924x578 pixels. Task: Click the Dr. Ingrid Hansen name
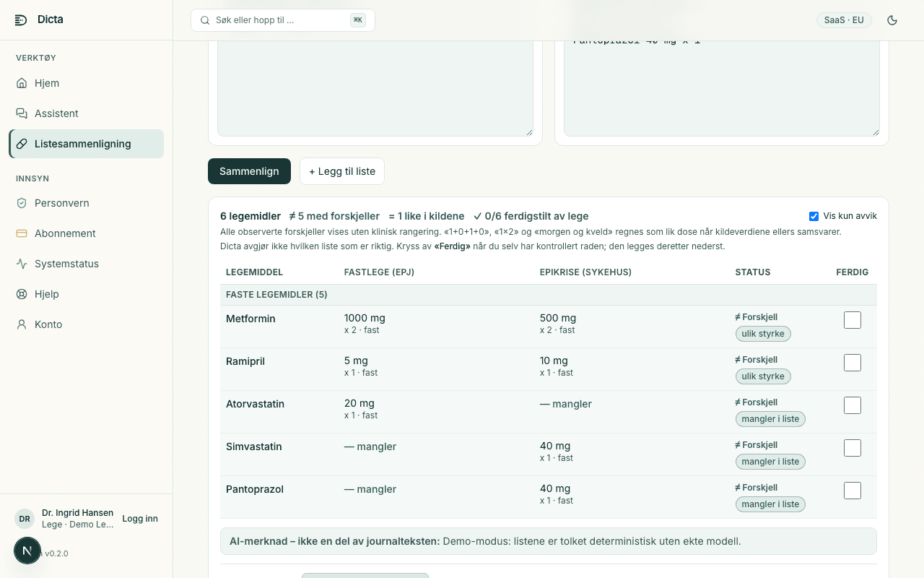pyautogui.click(x=77, y=513)
